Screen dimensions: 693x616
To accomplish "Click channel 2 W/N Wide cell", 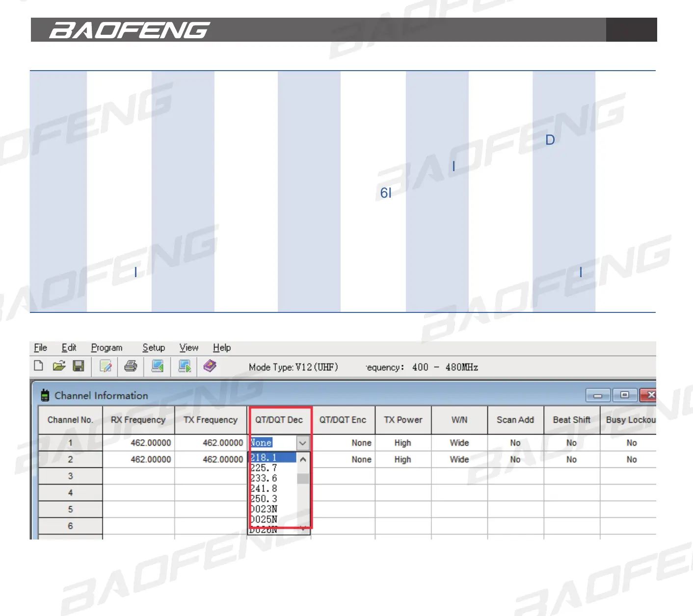I will (459, 460).
